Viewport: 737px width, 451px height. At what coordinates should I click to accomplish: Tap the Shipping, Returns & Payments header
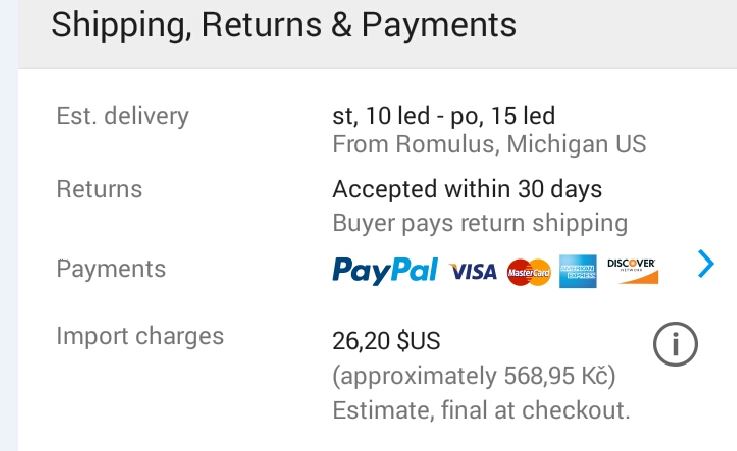(x=284, y=25)
